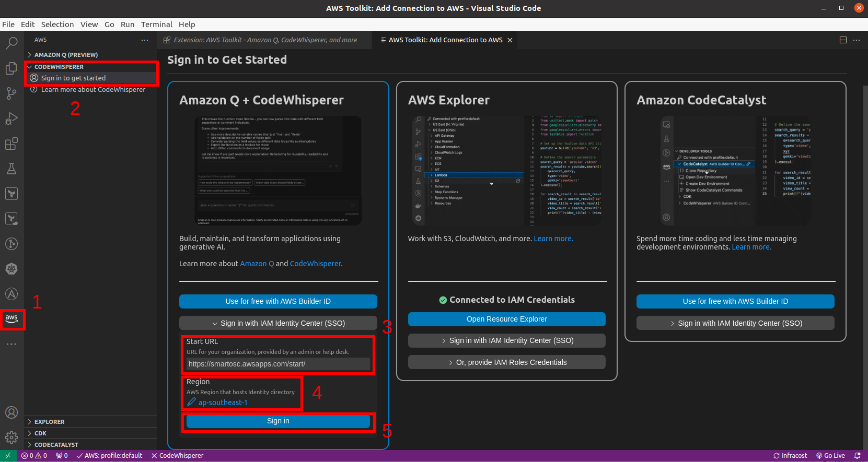The image size is (868, 462).
Task: Open the Help menu
Action: coord(187,25)
